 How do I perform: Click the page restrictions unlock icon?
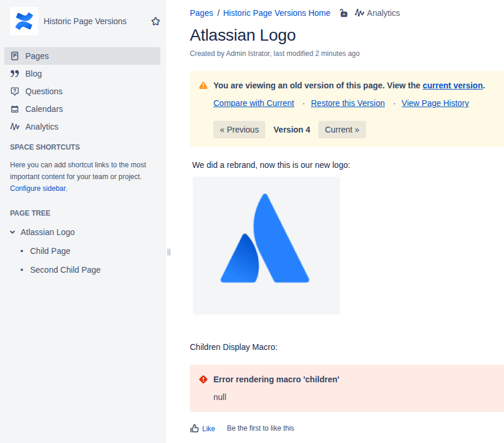coord(344,13)
